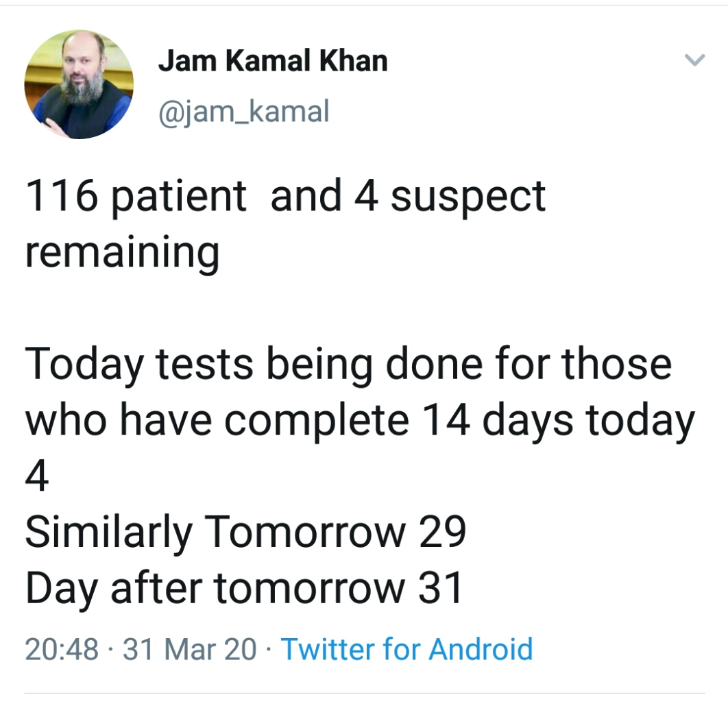Click the word 'suspect' in the tweet
This screenshot has width=728, height=706.
coord(468,196)
